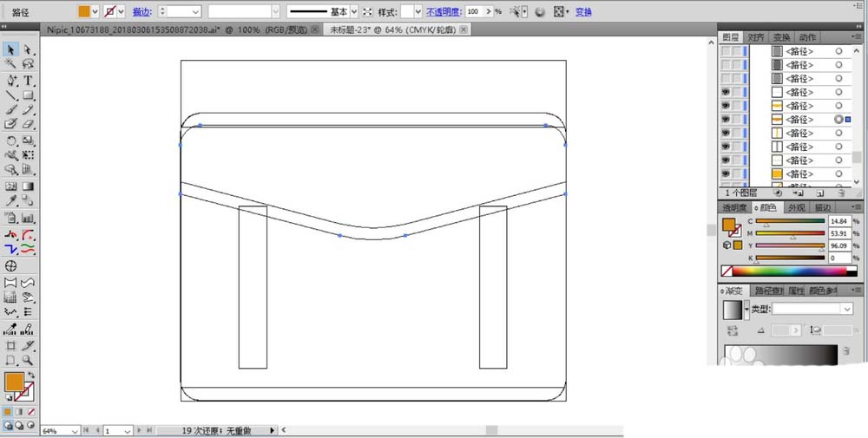Click the Y yellow slider

point(790,245)
